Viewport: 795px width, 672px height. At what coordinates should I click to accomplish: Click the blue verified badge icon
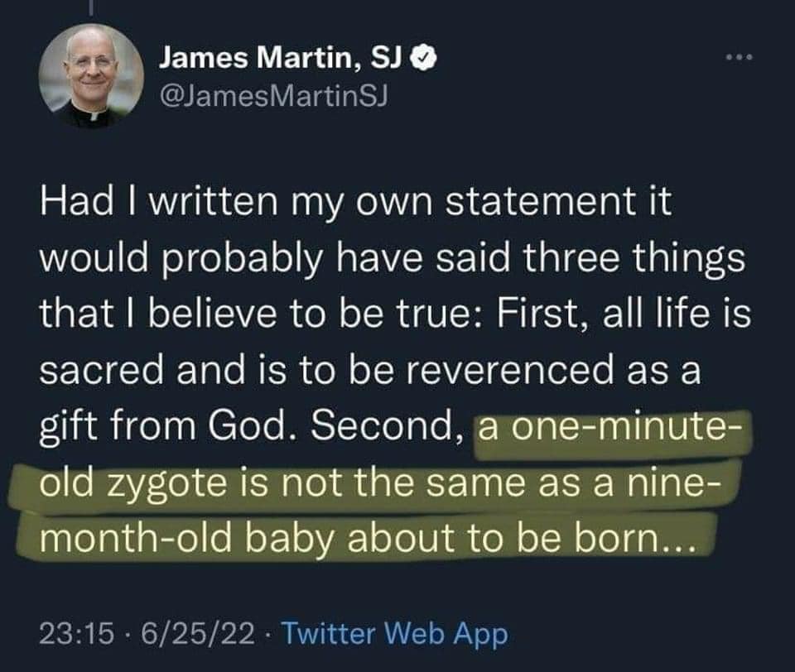[420, 57]
